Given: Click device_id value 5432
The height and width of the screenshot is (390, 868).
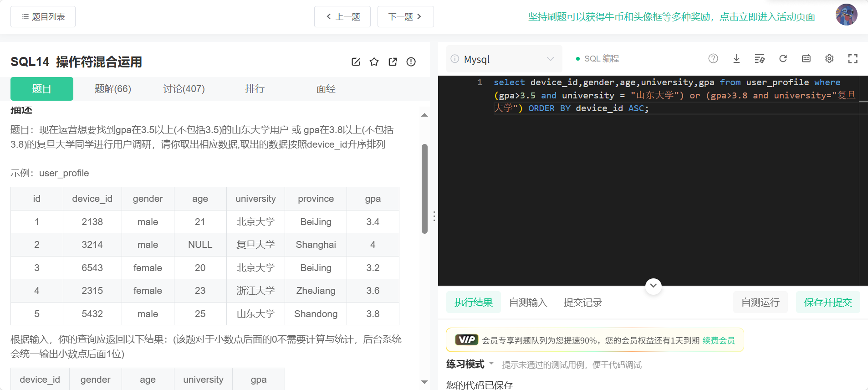Looking at the screenshot, I should [x=92, y=314].
